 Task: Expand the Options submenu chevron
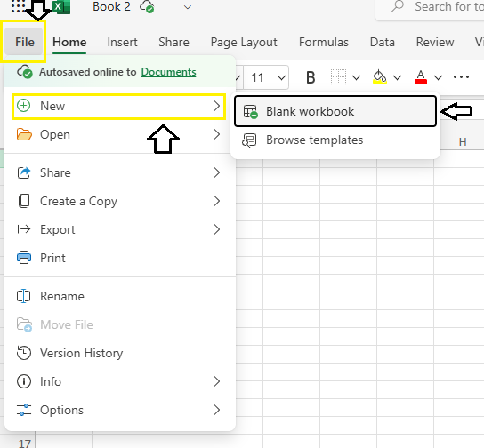pos(217,410)
